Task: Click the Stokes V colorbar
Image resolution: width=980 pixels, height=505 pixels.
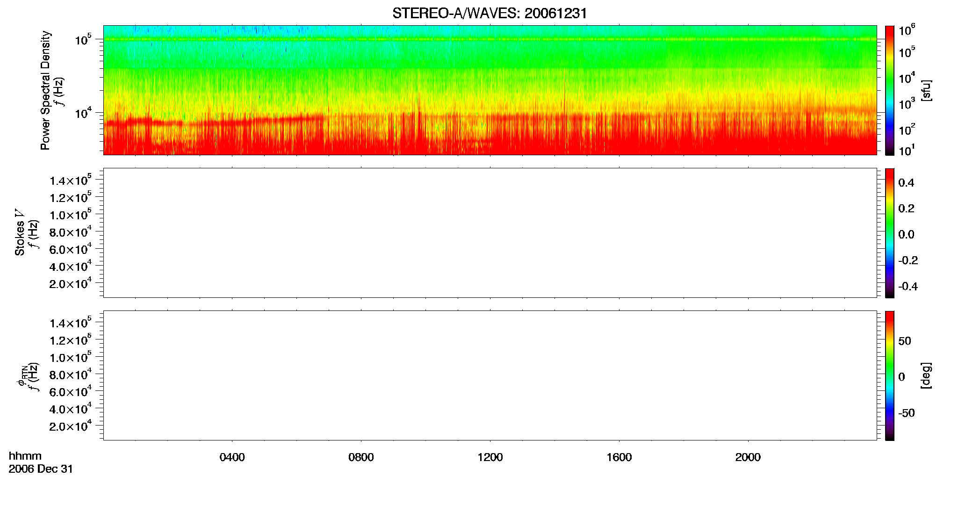Action: point(890,233)
